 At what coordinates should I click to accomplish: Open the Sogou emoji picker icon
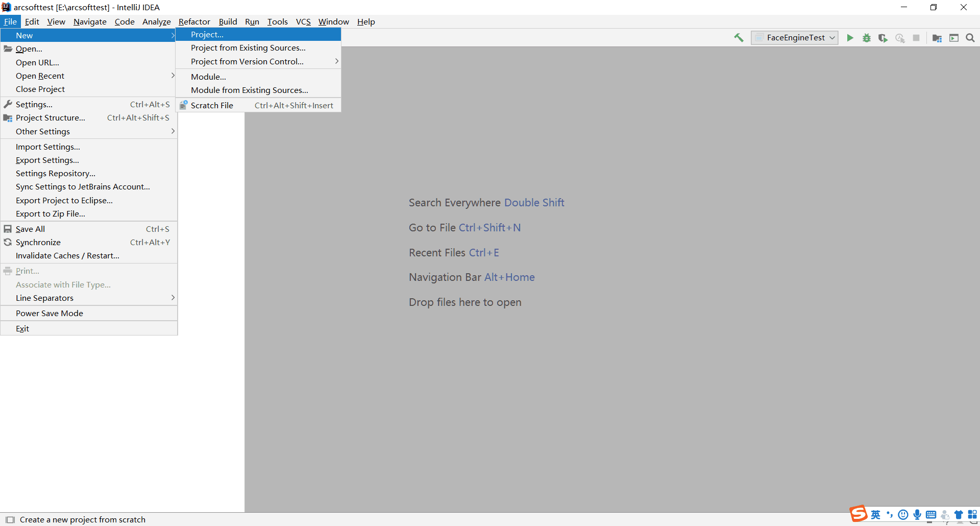coord(903,515)
